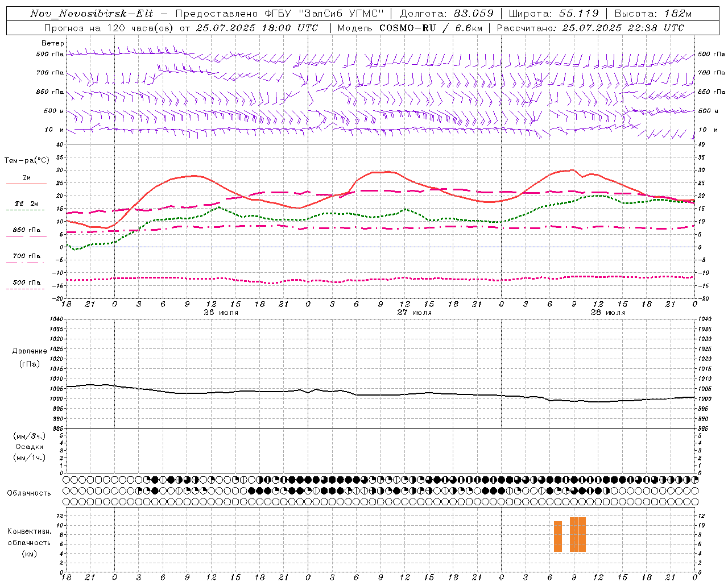Click the first orange convective cloud bar
The height and width of the screenshot is (582, 728).
558,537
